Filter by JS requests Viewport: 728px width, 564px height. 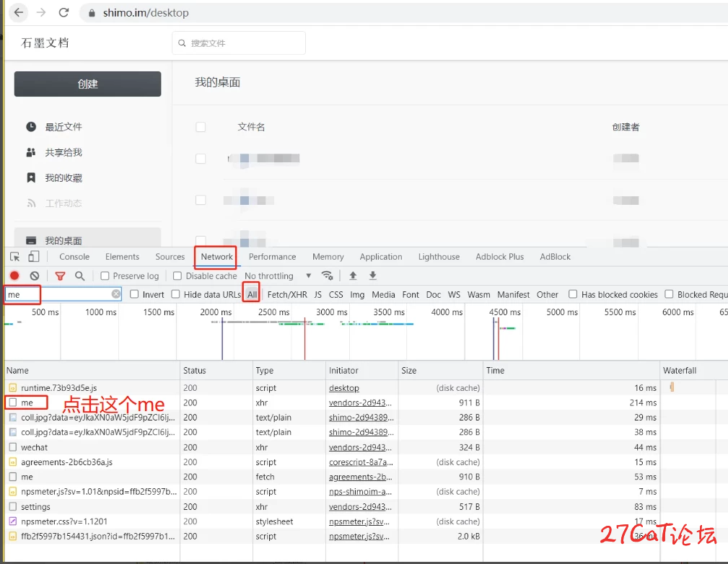click(318, 294)
